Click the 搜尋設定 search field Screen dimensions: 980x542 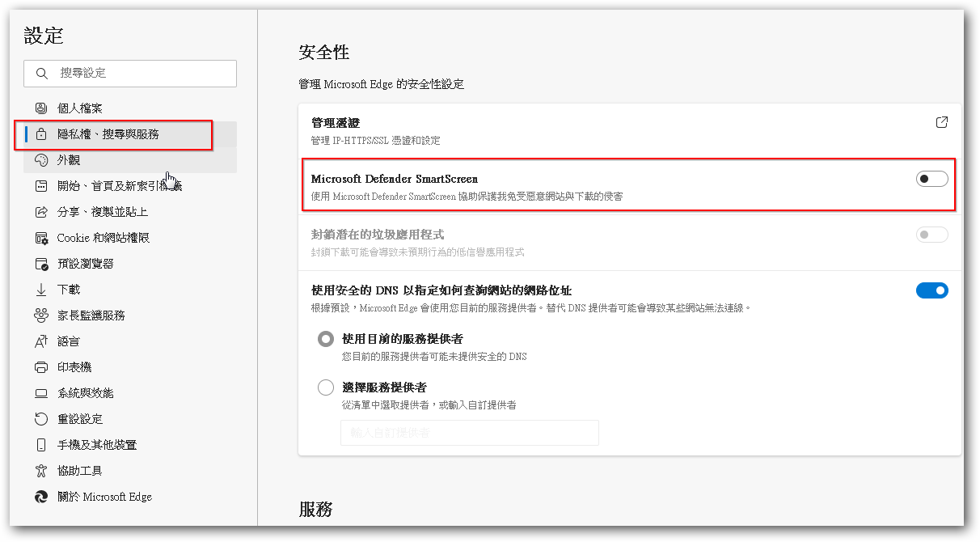pos(142,74)
